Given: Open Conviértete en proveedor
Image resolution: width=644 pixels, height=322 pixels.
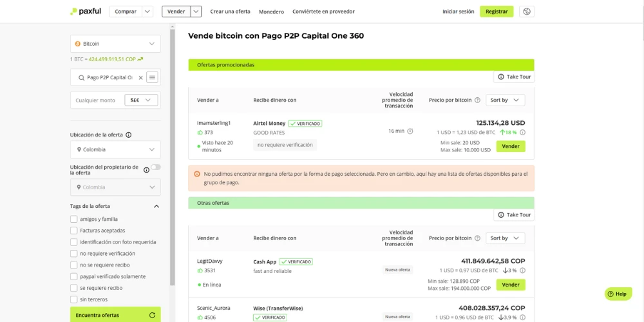Looking at the screenshot, I should click(324, 12).
